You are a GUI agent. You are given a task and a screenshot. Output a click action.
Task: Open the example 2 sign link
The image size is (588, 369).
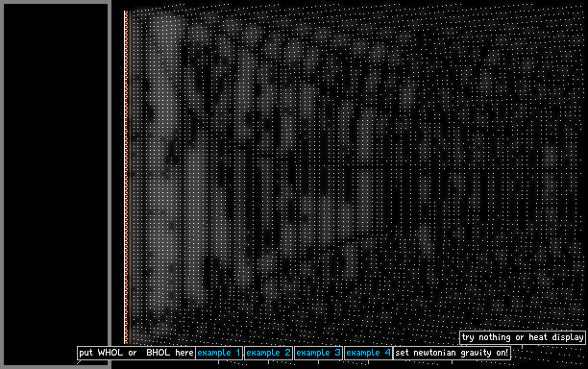point(268,353)
